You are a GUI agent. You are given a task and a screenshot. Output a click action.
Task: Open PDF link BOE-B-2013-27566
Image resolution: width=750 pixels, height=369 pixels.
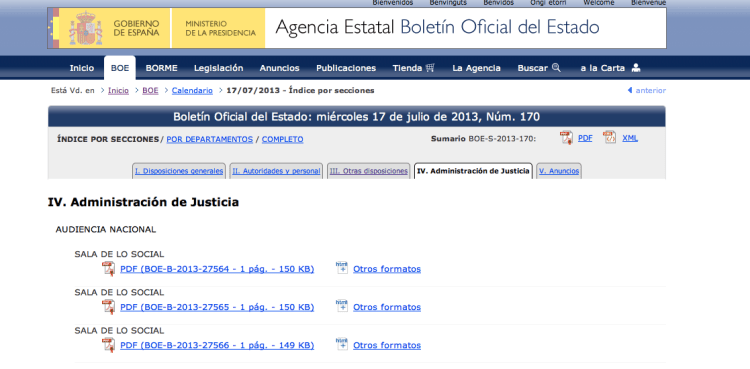(x=217, y=346)
